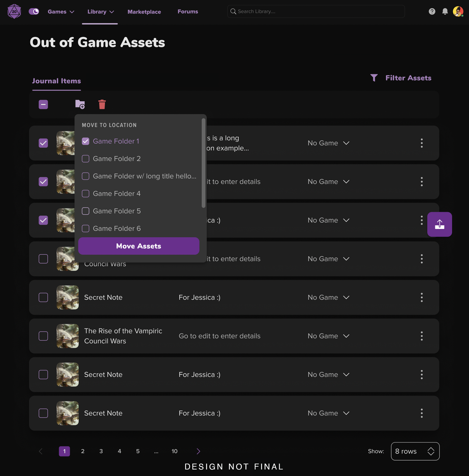Click the red trash delete icon
This screenshot has height=476, width=469.
click(102, 104)
